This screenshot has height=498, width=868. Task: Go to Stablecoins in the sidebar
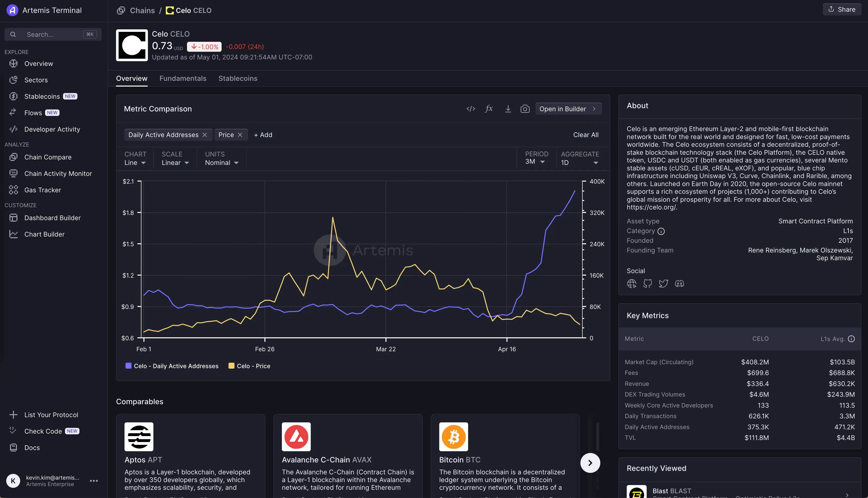click(42, 97)
